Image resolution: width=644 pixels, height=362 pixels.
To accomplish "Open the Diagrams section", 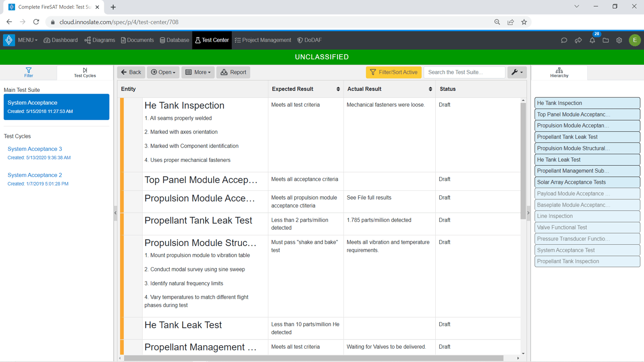I will [99, 40].
